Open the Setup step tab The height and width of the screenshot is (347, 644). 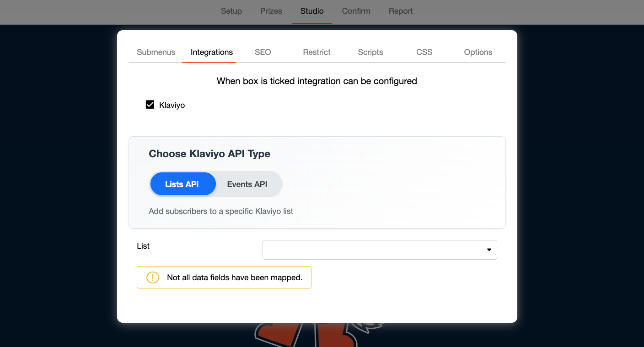click(x=231, y=11)
